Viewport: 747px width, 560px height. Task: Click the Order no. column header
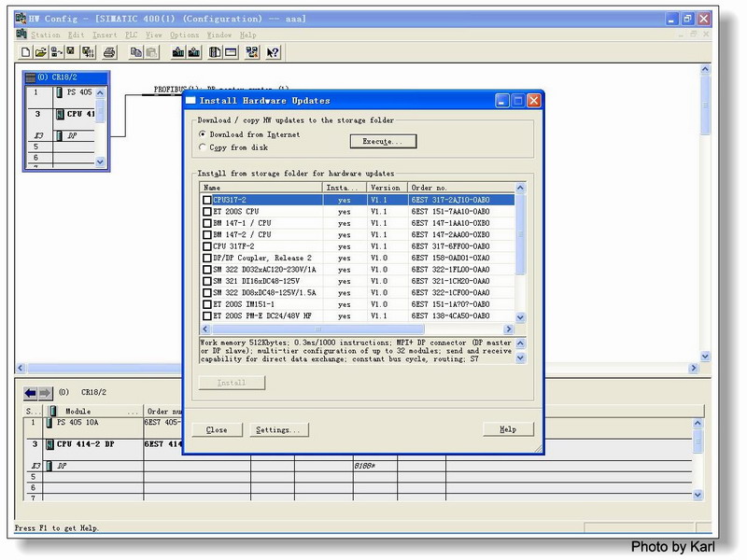point(461,188)
